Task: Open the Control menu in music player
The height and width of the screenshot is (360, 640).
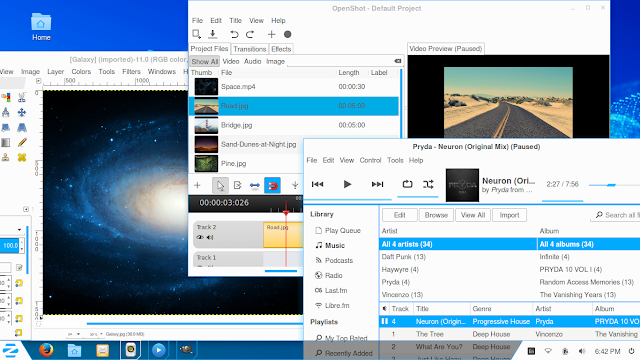Action: tap(370, 160)
